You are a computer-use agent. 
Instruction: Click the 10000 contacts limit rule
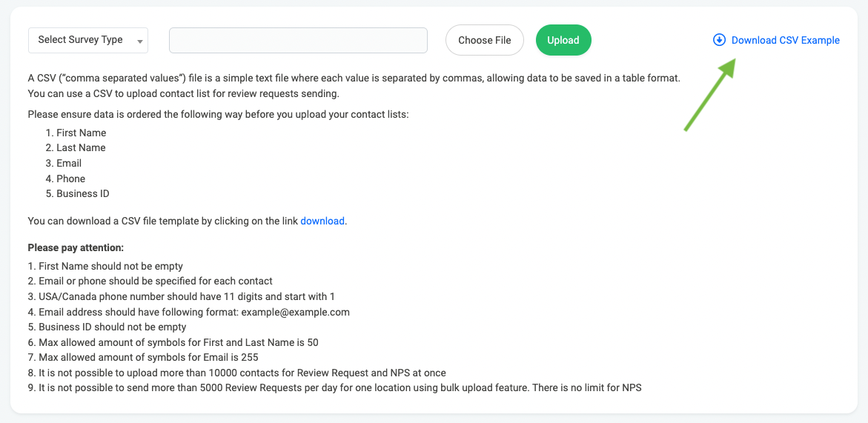237,373
